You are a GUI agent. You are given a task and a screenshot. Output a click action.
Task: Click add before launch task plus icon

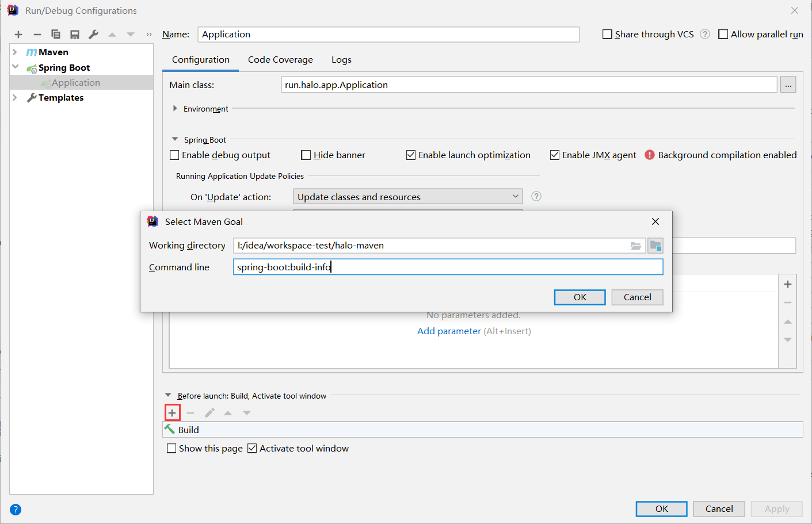[172, 413]
